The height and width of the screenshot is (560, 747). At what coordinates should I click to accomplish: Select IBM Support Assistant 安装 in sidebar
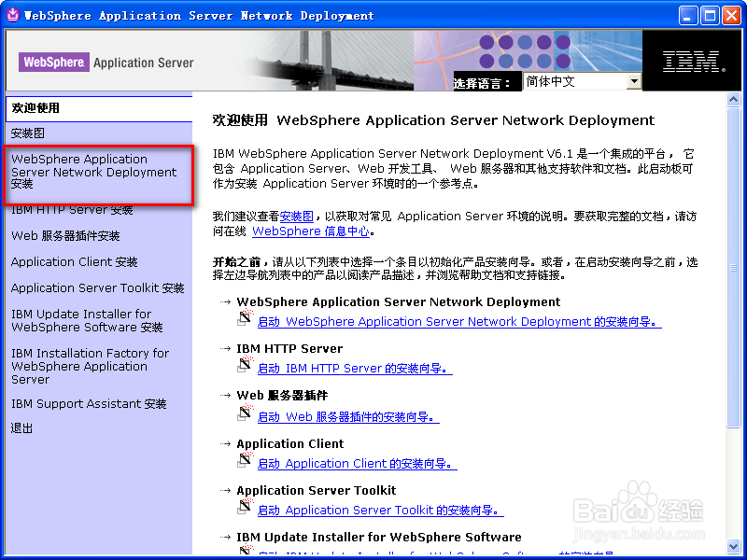tap(89, 404)
